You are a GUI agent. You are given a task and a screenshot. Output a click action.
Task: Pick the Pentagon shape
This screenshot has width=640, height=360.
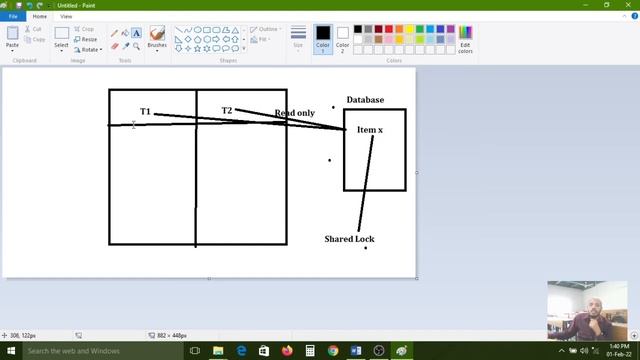[198, 40]
